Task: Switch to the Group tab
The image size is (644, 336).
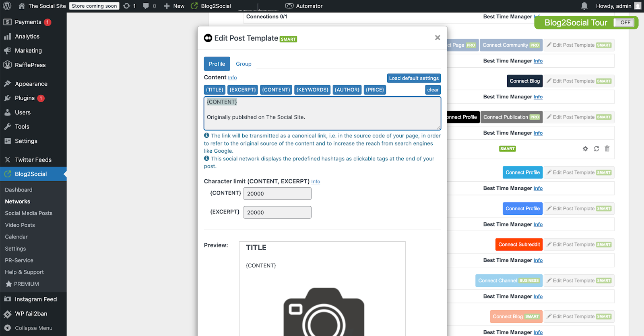Action: pyautogui.click(x=244, y=64)
